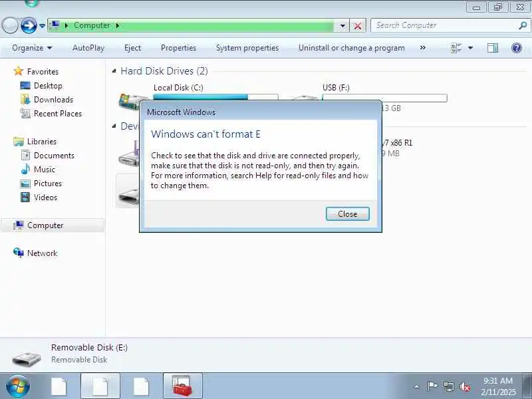Click Removable Disk (E:) in details pane
The image size is (532, 399).
89,347
